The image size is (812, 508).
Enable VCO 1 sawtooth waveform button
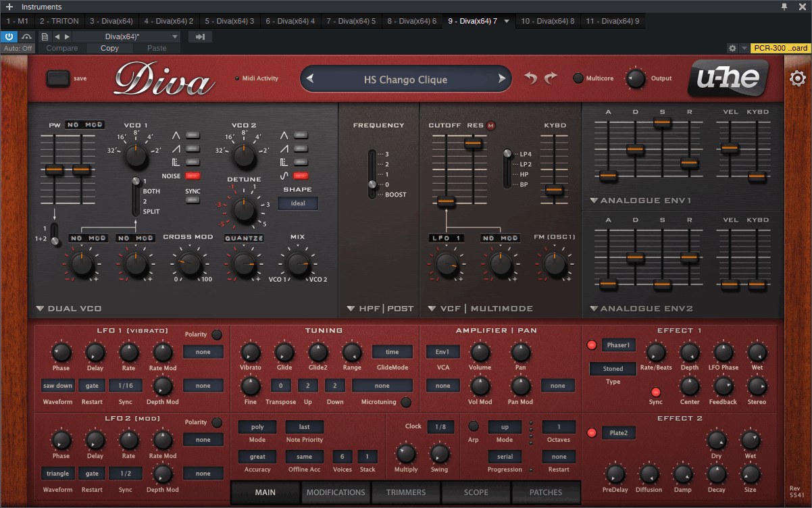coord(193,149)
